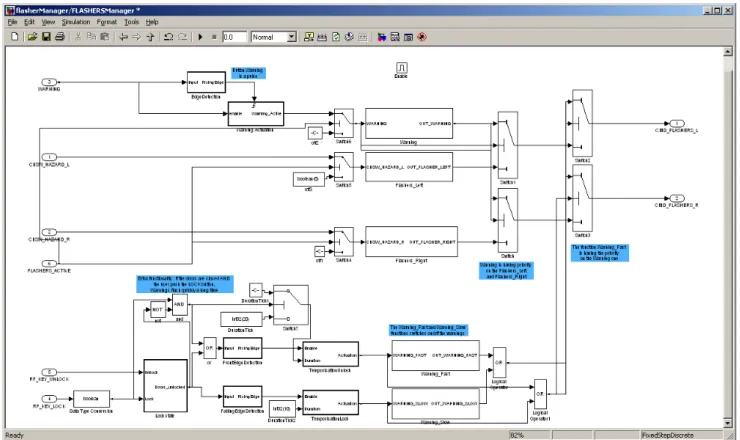The height and width of the screenshot is (440, 740).
Task: Select the Enable block at canvas top
Action: 401,68
